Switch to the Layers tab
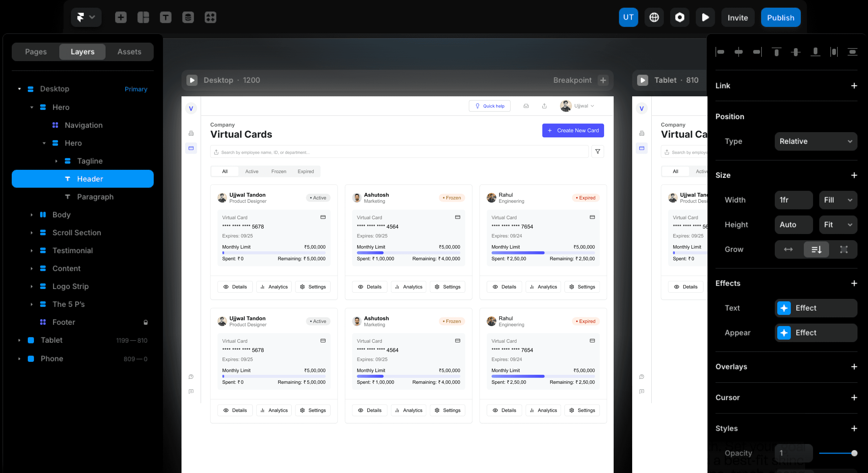The height and width of the screenshot is (473, 868). (x=82, y=52)
